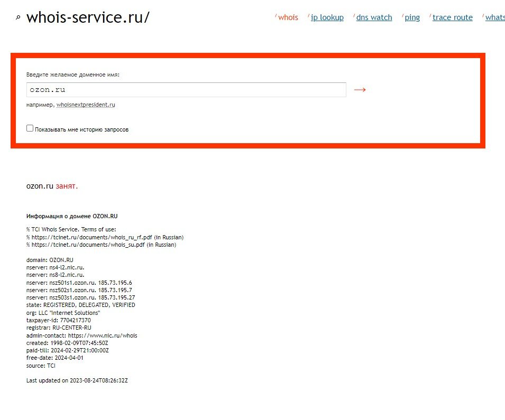Click the whois_su.pdf terms URL line
The image size is (505, 420).
pos(101,245)
